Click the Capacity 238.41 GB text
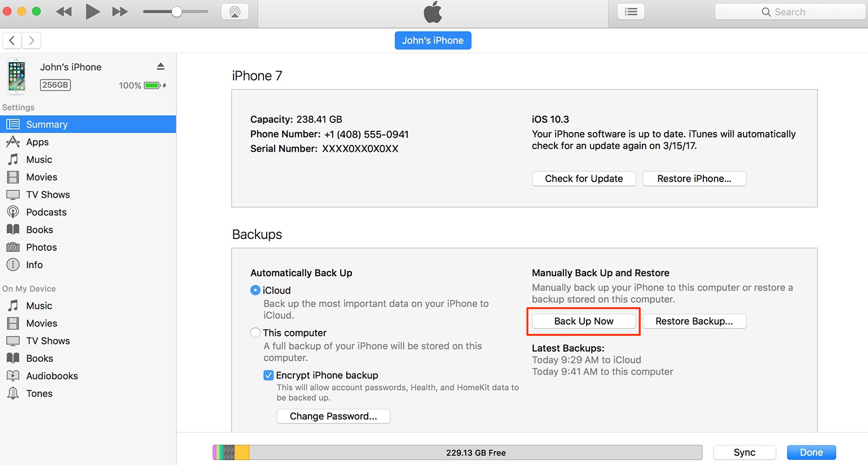Viewport: 868px width, 465px height. [x=296, y=119]
